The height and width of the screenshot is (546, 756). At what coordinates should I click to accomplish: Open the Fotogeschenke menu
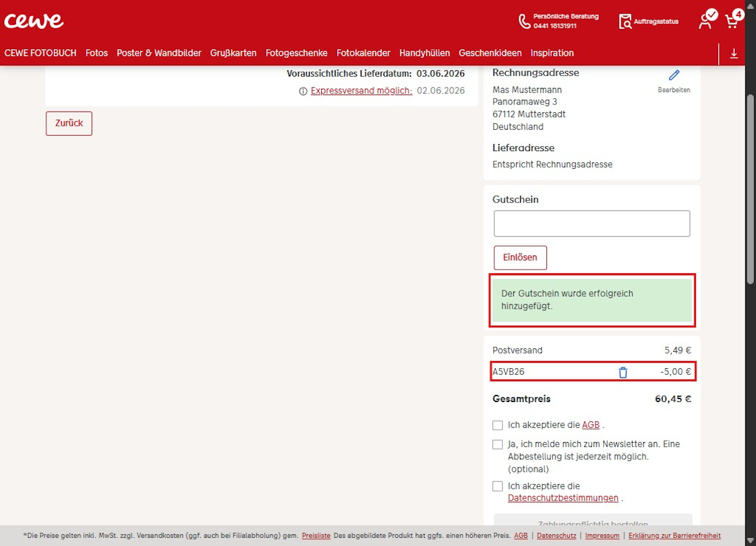pyautogui.click(x=296, y=53)
